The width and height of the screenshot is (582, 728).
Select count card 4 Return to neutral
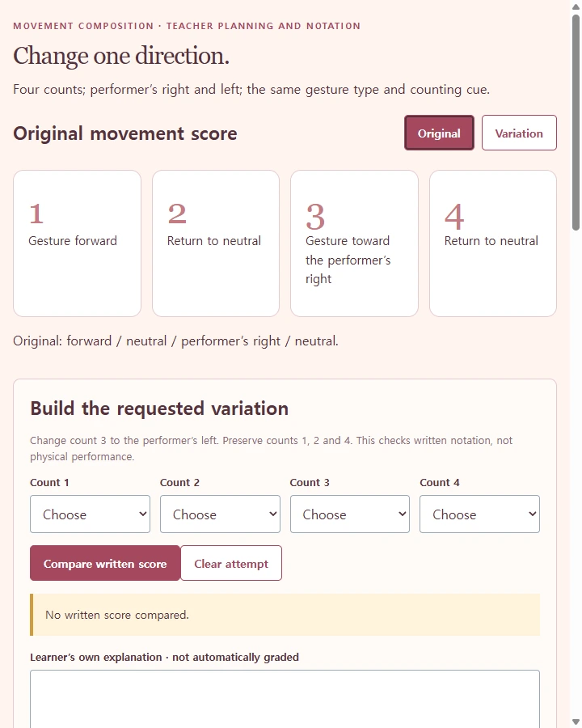tap(493, 243)
